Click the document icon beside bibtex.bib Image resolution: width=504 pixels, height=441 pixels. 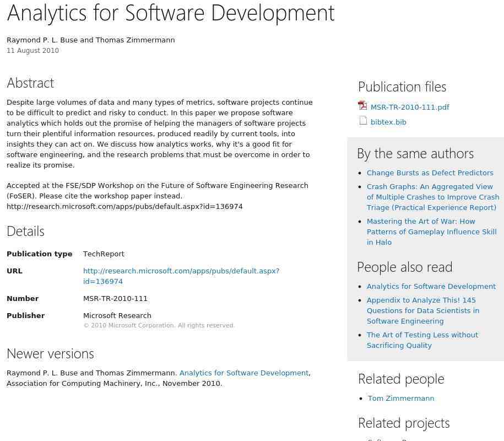pos(363,120)
